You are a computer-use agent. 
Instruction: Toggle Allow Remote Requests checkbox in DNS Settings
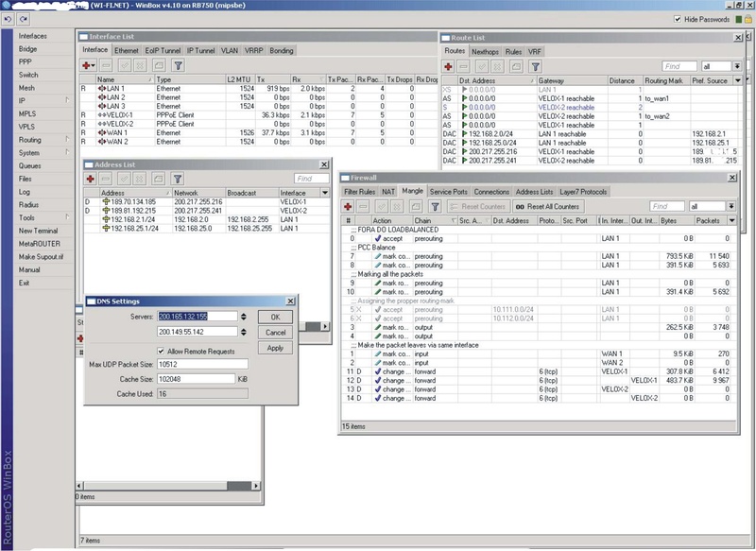click(161, 351)
